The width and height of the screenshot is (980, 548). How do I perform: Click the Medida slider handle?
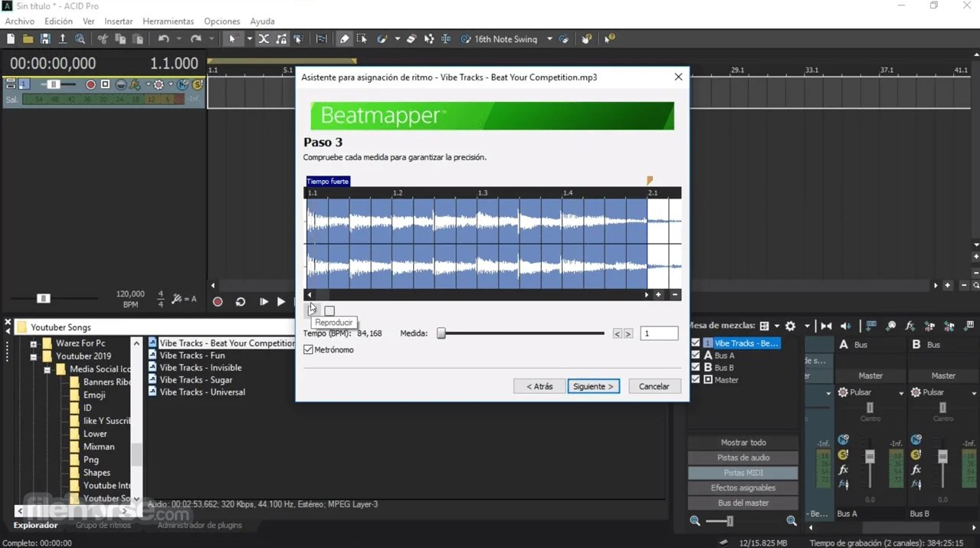point(441,333)
